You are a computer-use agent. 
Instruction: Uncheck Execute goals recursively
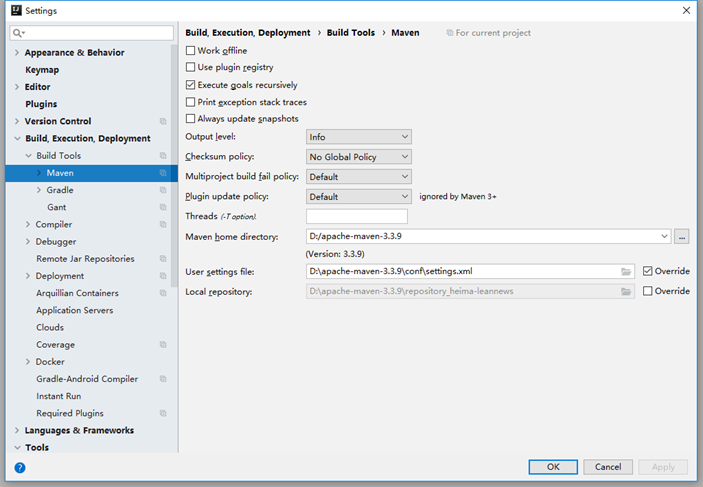pos(191,85)
